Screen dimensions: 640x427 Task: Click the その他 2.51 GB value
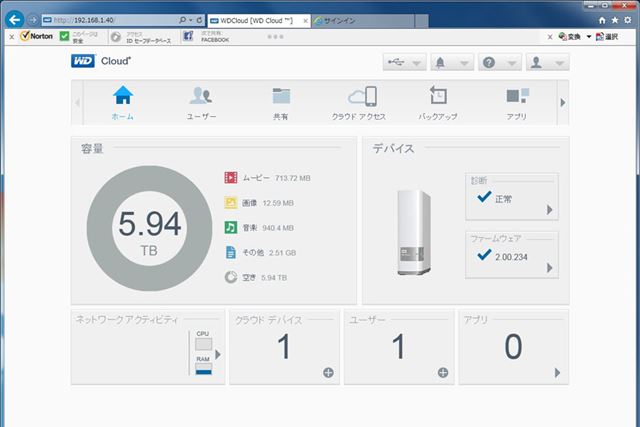[x=282, y=253]
